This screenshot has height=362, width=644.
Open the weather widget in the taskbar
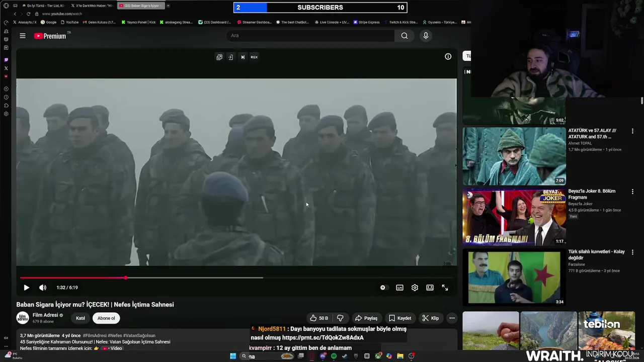click(x=14, y=356)
